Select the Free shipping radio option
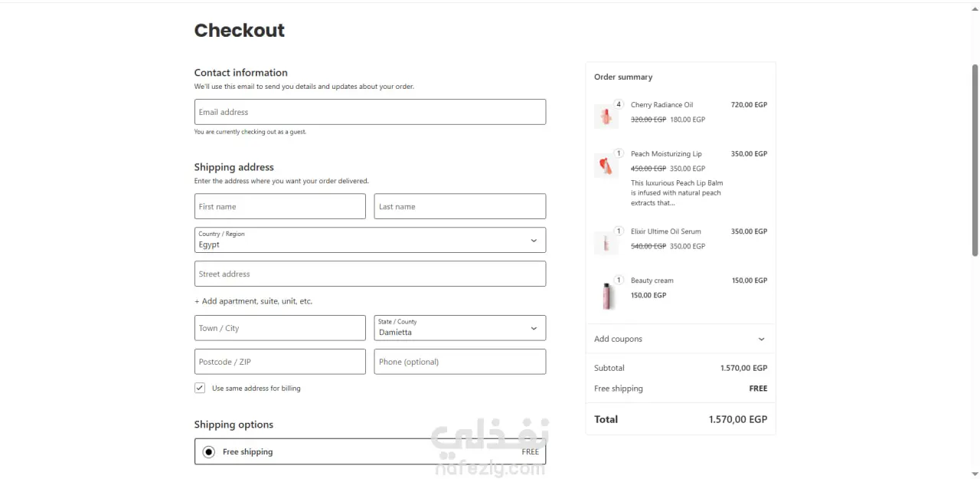This screenshot has height=479, width=980. coord(209,452)
